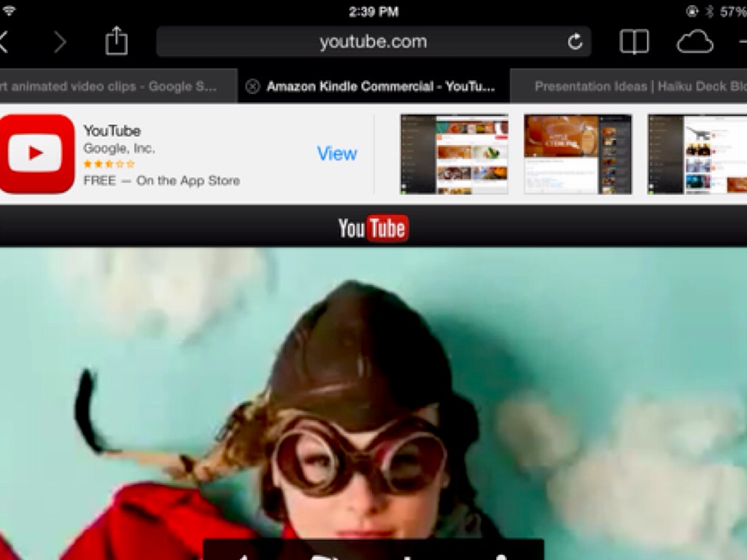Open first YouTube app screenshot thumbnail
747x560 pixels.
[x=454, y=154]
